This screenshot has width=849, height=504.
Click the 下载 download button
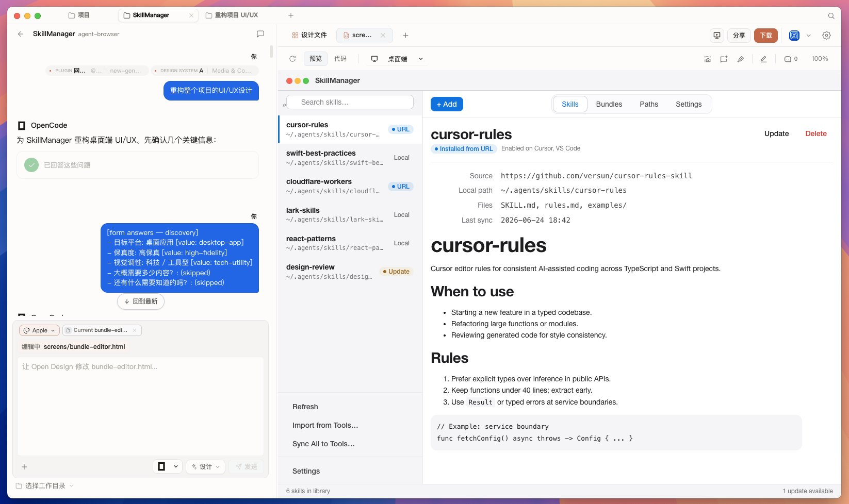click(766, 36)
